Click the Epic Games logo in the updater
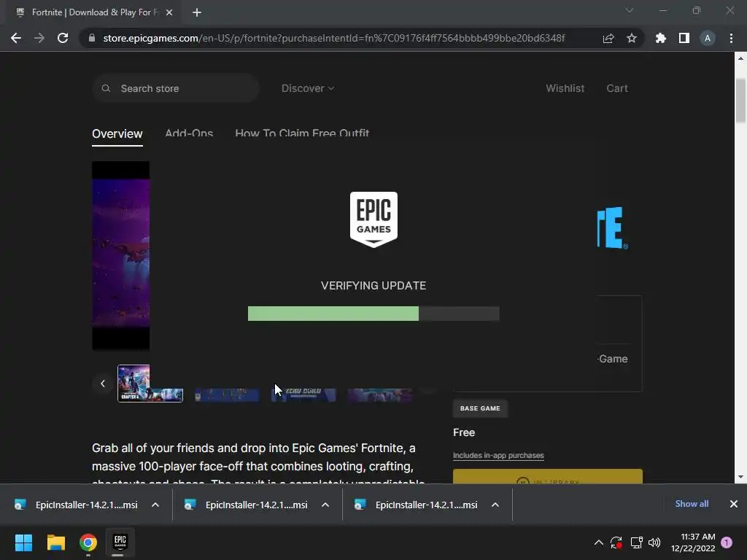 tap(373, 219)
